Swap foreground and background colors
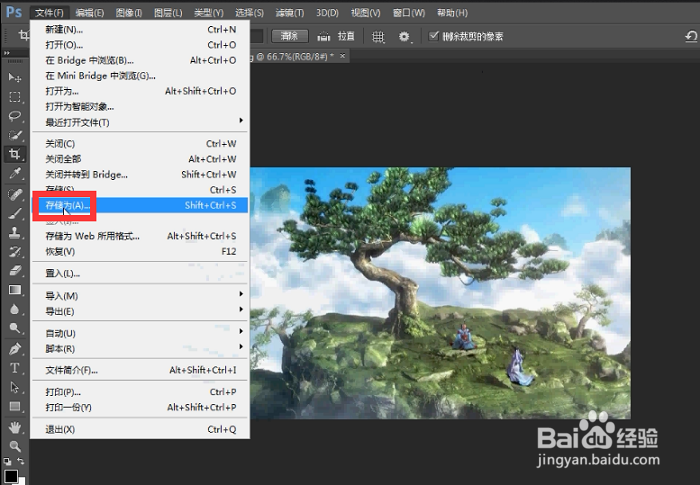This screenshot has width=700, height=485. tap(21, 460)
